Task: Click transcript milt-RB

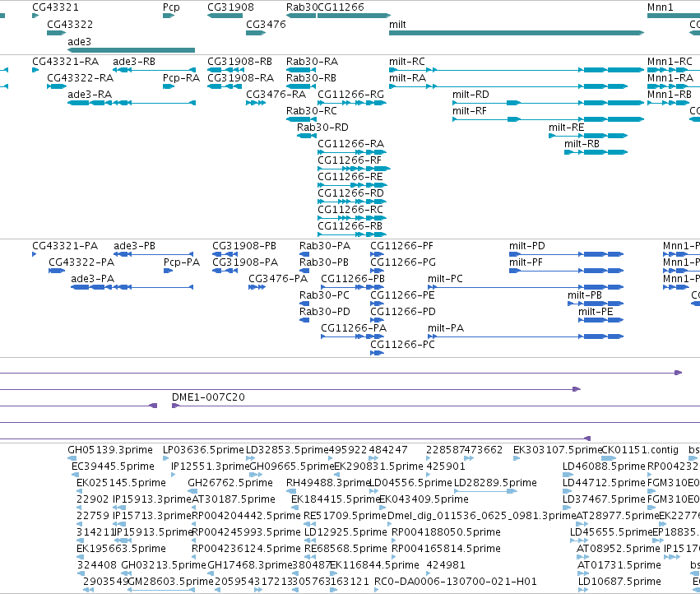Action: pyautogui.click(x=596, y=153)
